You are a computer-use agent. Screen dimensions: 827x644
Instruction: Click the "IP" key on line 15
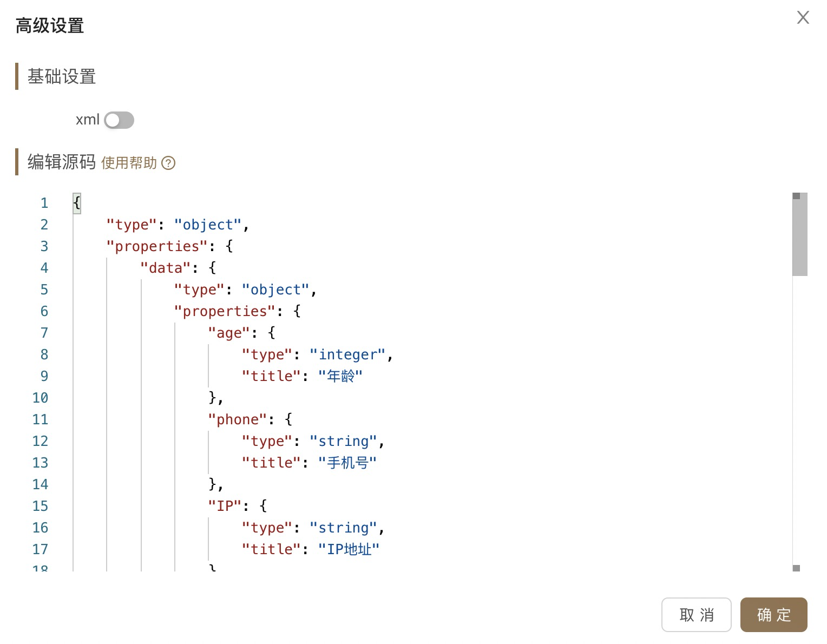click(x=225, y=506)
